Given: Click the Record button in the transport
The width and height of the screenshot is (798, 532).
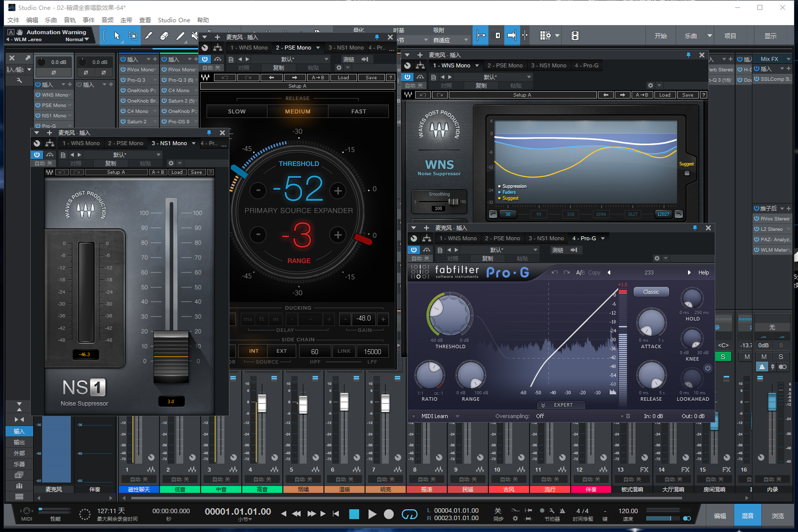Looking at the screenshot, I should click(x=389, y=514).
